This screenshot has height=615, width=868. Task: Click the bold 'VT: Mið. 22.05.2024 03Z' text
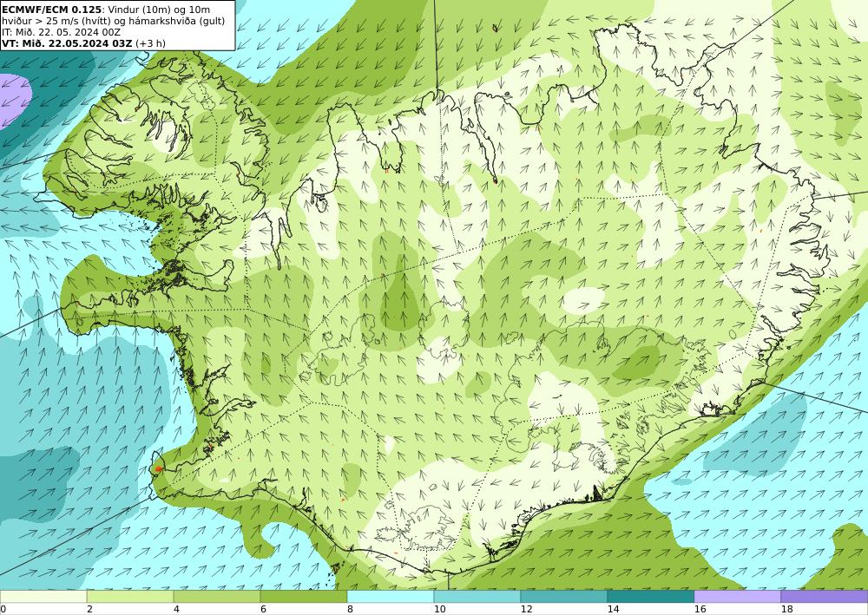(67, 43)
